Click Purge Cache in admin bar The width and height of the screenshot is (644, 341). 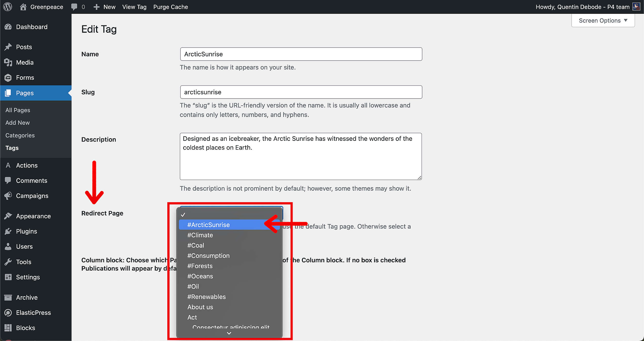(171, 7)
